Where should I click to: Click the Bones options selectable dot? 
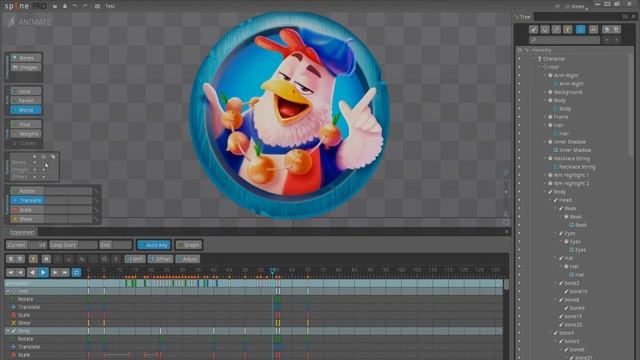[x=35, y=162]
